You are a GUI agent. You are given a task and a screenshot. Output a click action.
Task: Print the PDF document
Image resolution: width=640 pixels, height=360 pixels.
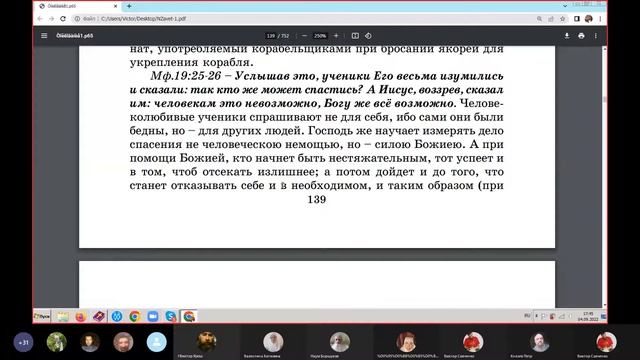581,36
